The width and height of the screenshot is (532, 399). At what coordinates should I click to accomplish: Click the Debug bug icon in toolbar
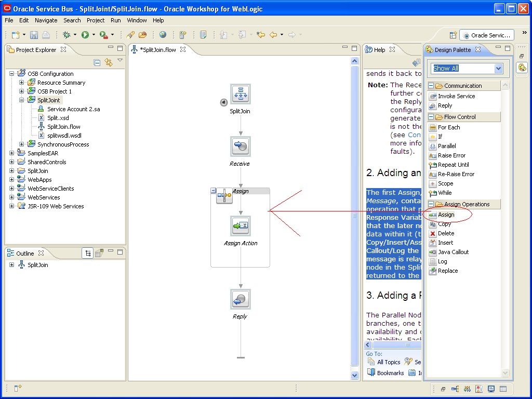tap(66, 35)
